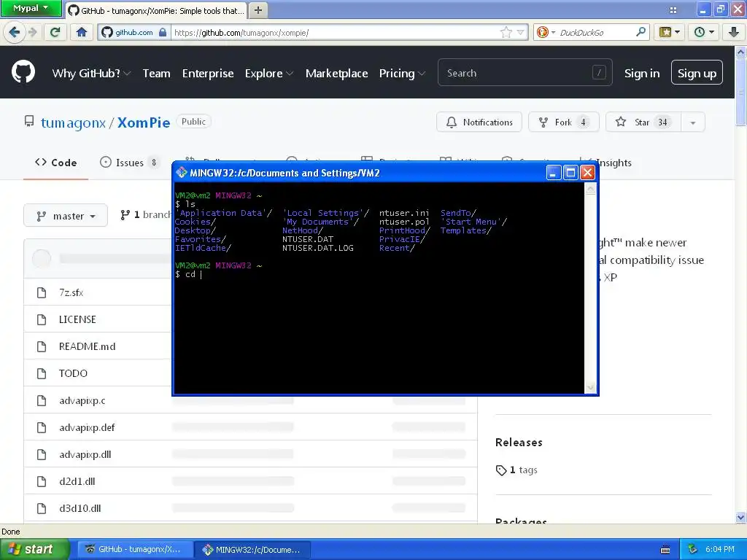Open the Enterprise link in GitHub header
Screen dimensions: 747x560
tap(208, 74)
